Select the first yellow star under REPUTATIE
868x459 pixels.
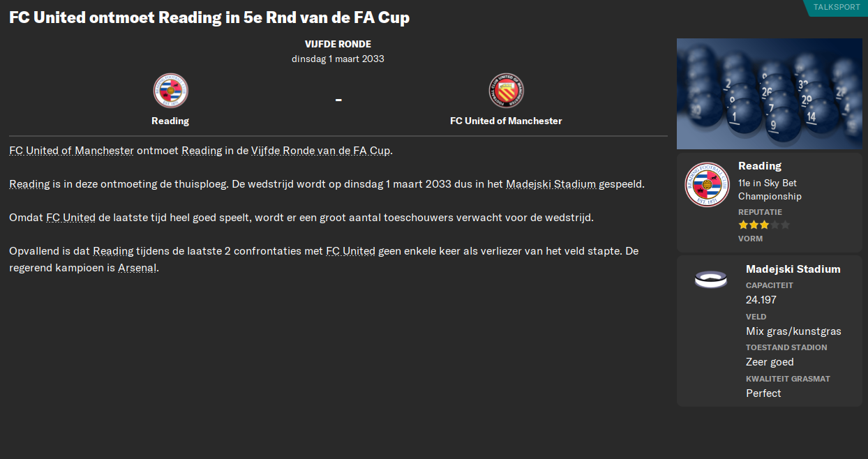(745, 225)
